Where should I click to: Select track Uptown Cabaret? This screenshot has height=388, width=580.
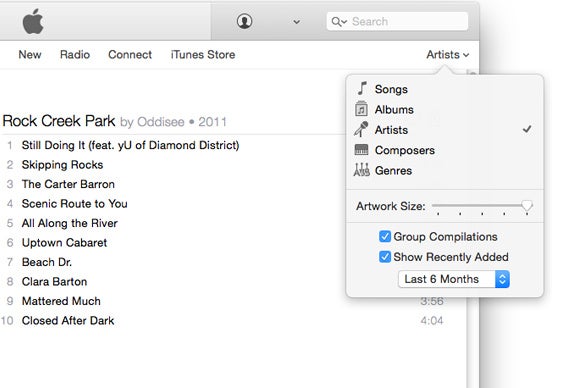tap(64, 243)
